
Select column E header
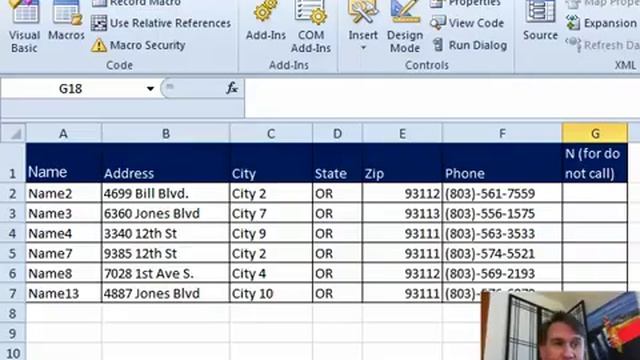[x=402, y=133]
